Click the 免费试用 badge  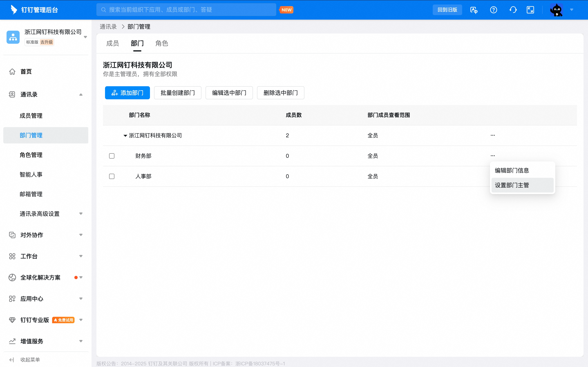(x=63, y=320)
